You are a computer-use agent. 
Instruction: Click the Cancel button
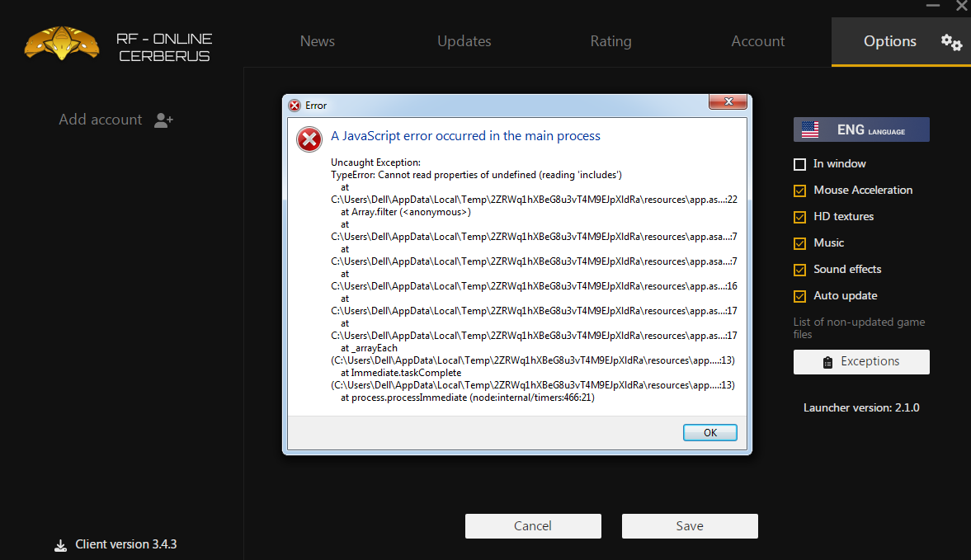point(533,526)
